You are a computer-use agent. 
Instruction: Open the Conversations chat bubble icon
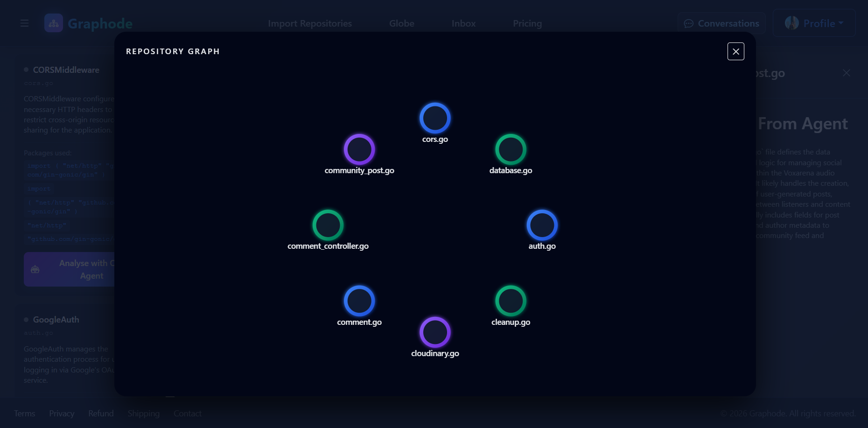click(688, 23)
